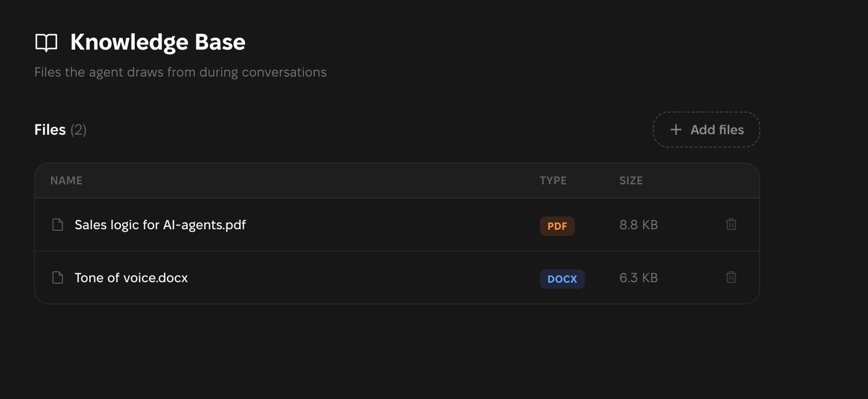Click the Knowledge Base book icon
Screen dimensions: 868x399
pyautogui.click(x=46, y=43)
